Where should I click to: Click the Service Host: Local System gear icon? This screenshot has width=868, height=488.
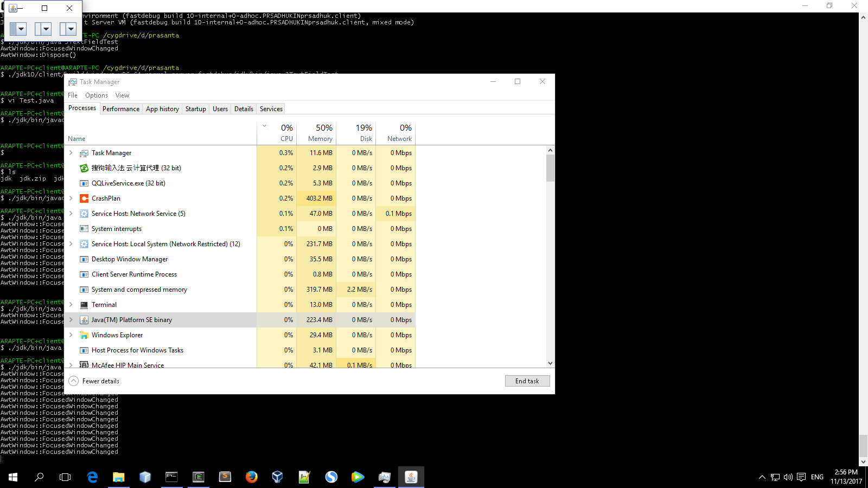click(84, 244)
